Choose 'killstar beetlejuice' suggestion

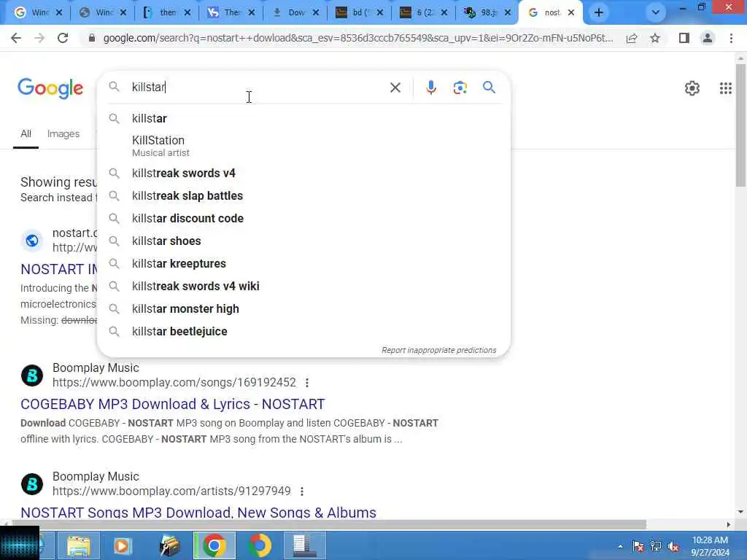pos(303,332)
